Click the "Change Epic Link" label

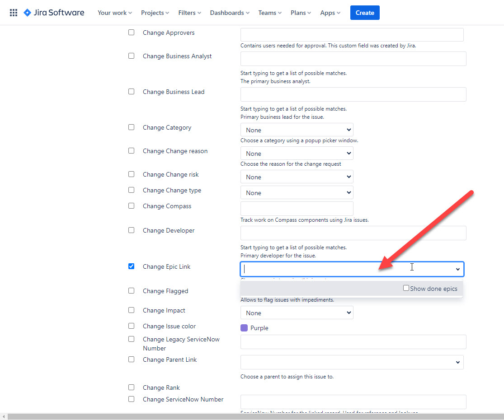pos(166,266)
